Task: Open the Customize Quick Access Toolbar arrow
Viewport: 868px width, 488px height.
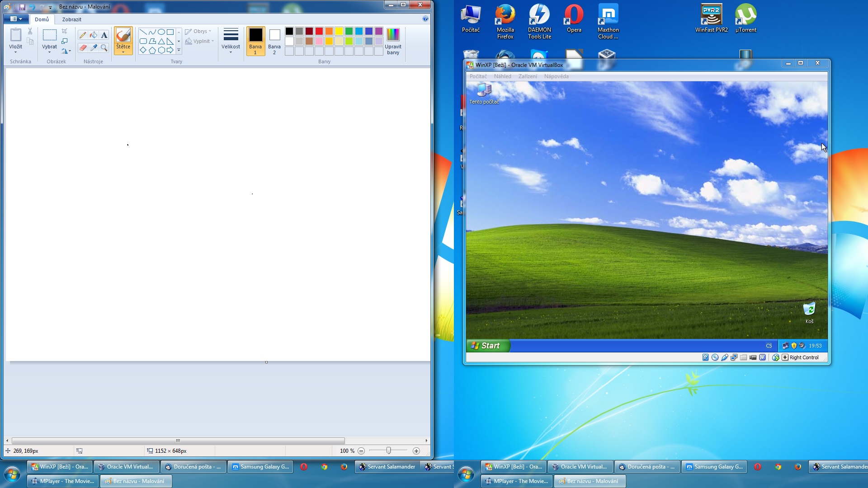Action: click(51, 7)
